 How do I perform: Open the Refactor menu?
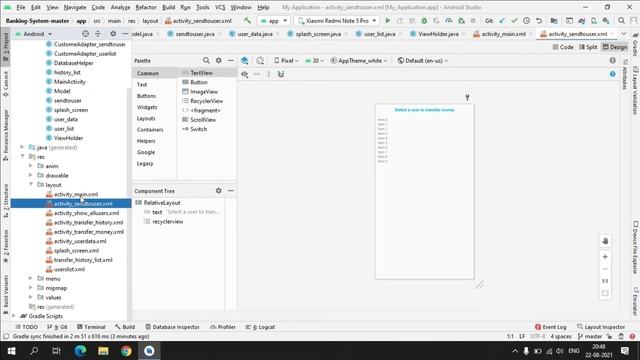tap(146, 7)
